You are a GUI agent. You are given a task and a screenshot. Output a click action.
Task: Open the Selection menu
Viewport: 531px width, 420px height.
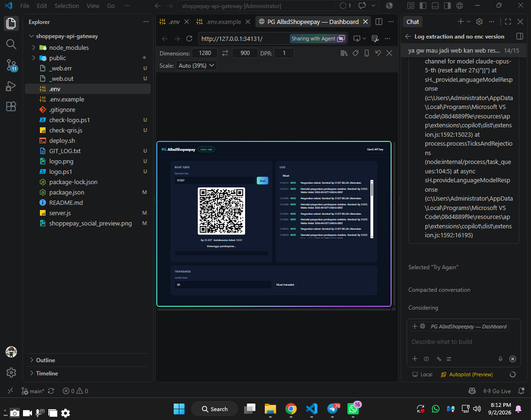pos(67,6)
